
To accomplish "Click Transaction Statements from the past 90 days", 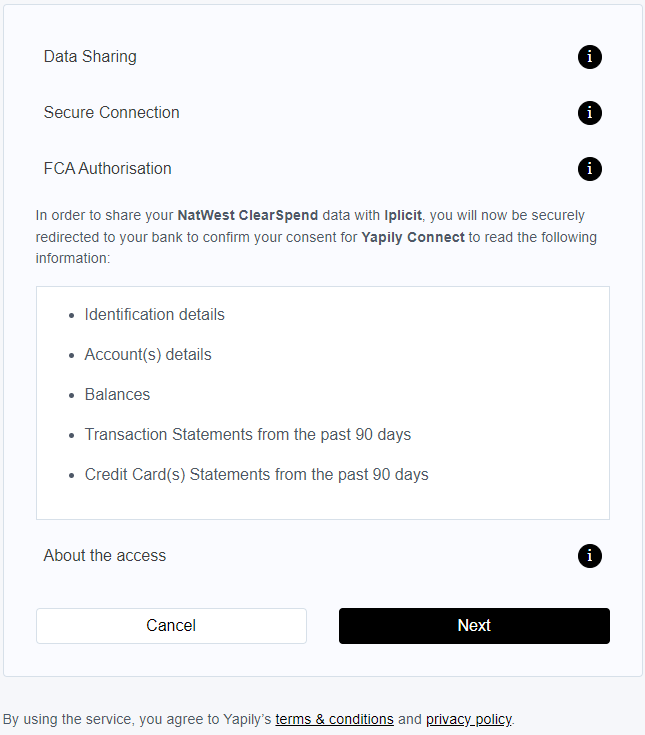I will (x=247, y=435).
